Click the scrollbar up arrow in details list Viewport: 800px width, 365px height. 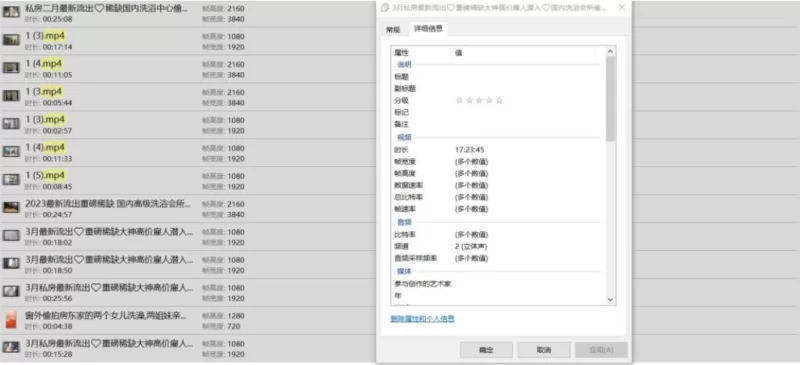pyautogui.click(x=610, y=52)
